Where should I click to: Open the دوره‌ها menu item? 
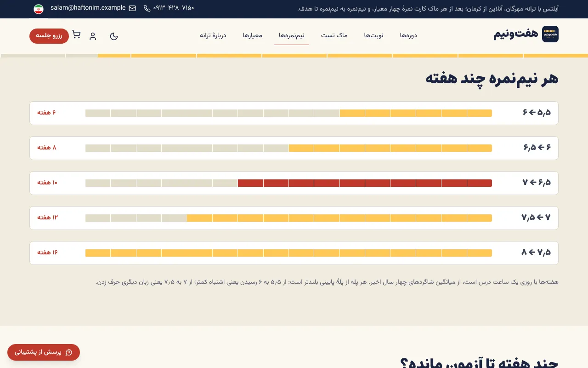(408, 35)
